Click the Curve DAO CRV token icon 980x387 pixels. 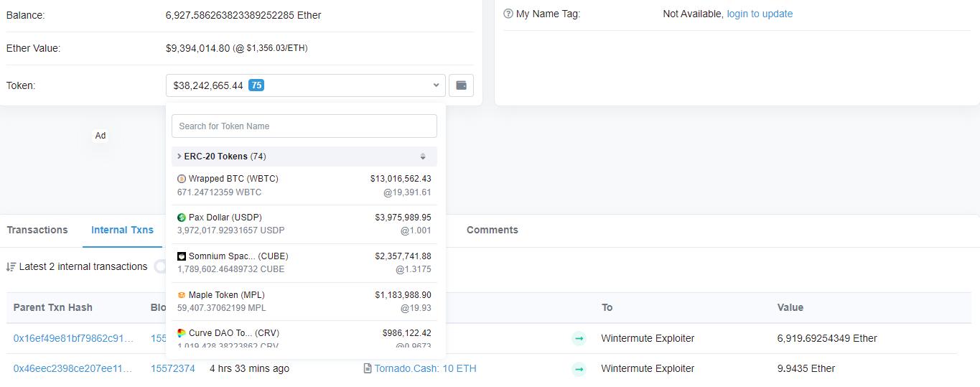[x=182, y=333]
